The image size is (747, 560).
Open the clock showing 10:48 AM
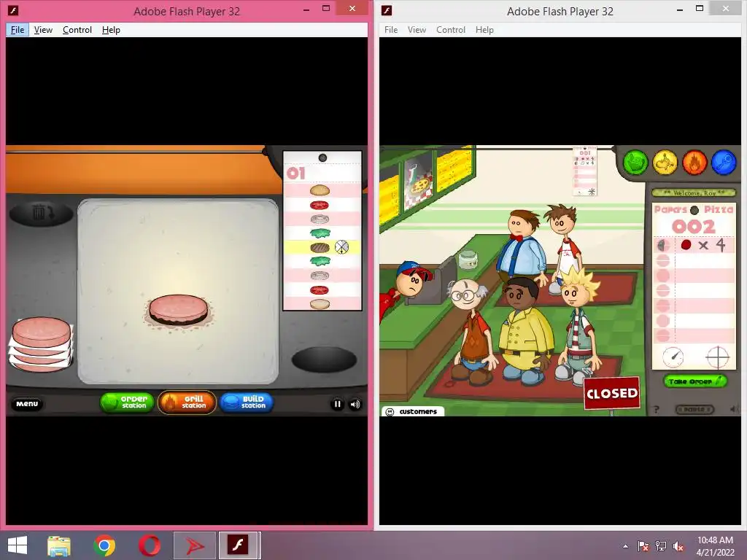pyautogui.click(x=715, y=540)
